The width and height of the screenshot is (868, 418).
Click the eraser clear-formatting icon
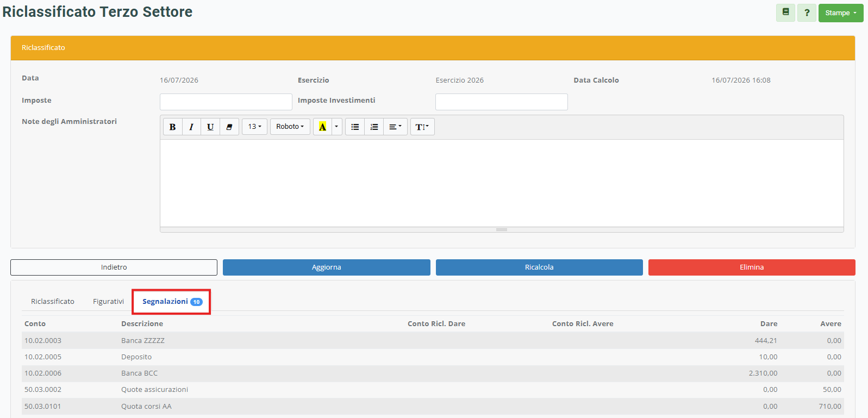pos(229,127)
